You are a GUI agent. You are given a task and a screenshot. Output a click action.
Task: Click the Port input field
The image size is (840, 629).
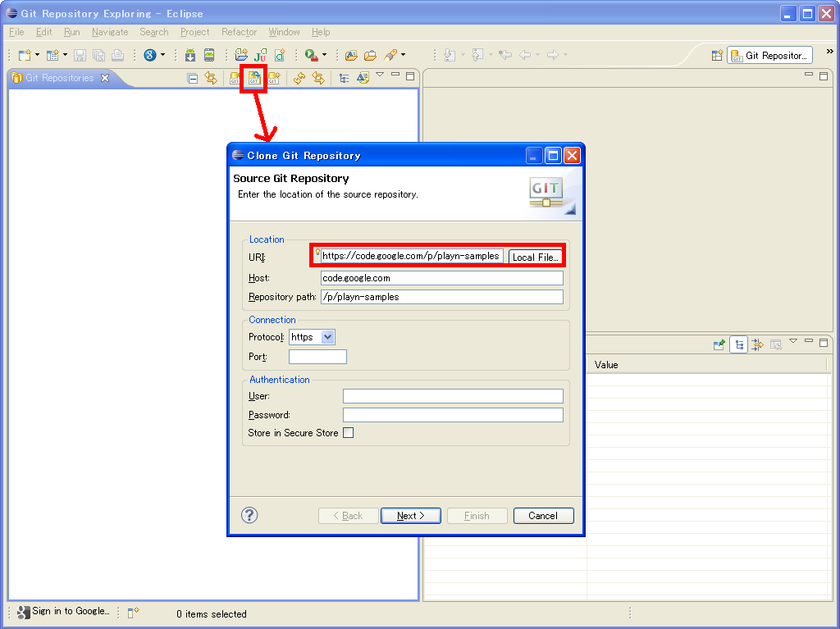click(x=317, y=357)
